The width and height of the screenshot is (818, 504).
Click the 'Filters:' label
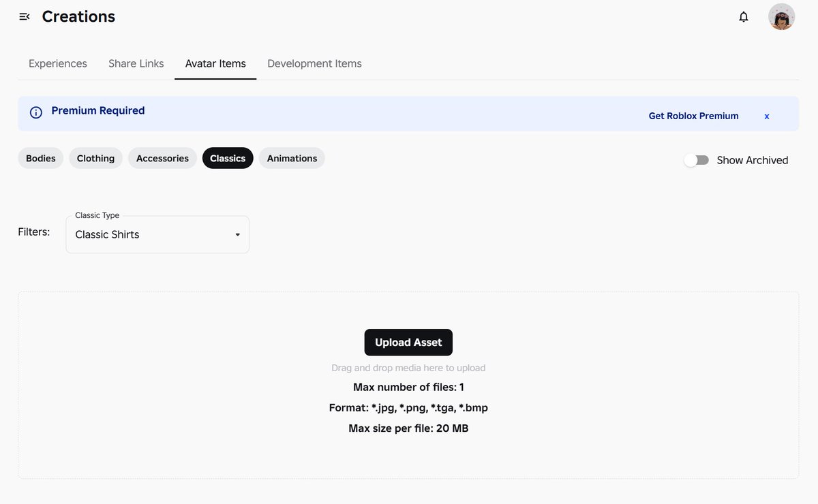click(34, 232)
